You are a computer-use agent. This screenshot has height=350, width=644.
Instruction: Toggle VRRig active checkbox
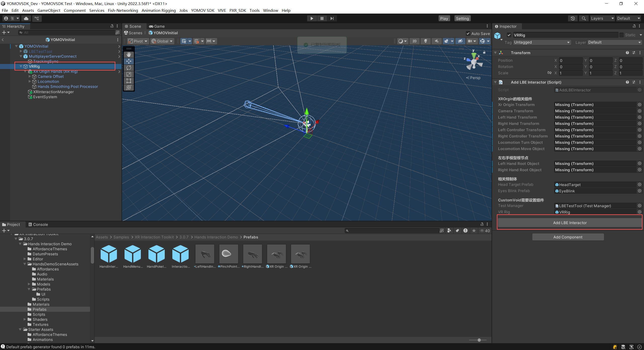509,35
